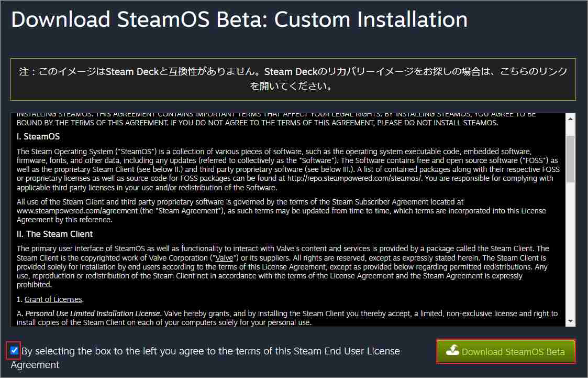Viewport: 588px width, 378px height.
Task: Open the Grant of Licenses link
Action: (53, 299)
